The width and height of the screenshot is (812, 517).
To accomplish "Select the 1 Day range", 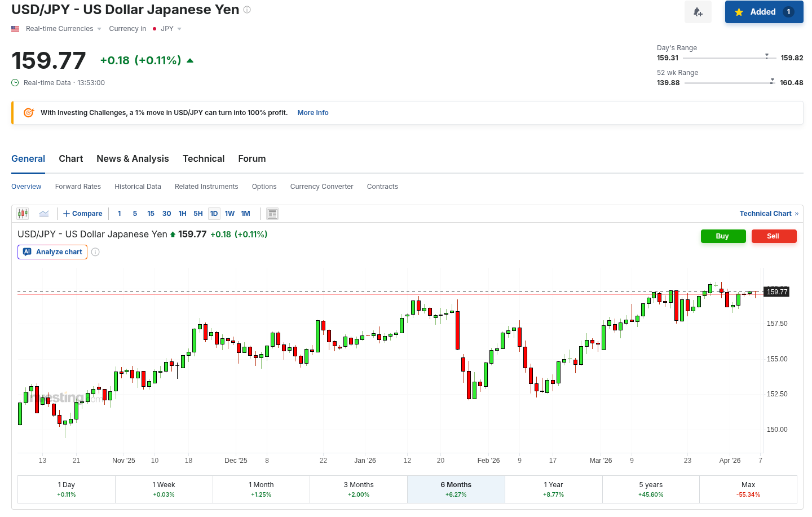I will click(x=67, y=489).
